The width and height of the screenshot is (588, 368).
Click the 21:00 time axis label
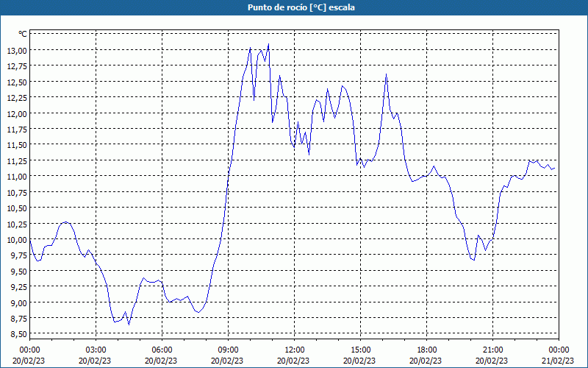(x=492, y=350)
